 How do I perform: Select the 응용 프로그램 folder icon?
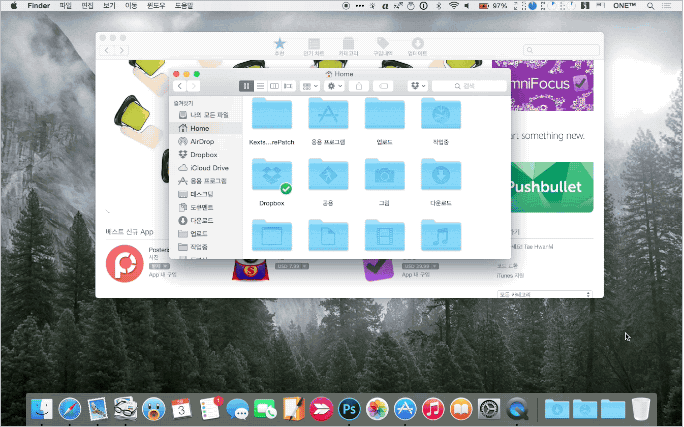point(328,114)
